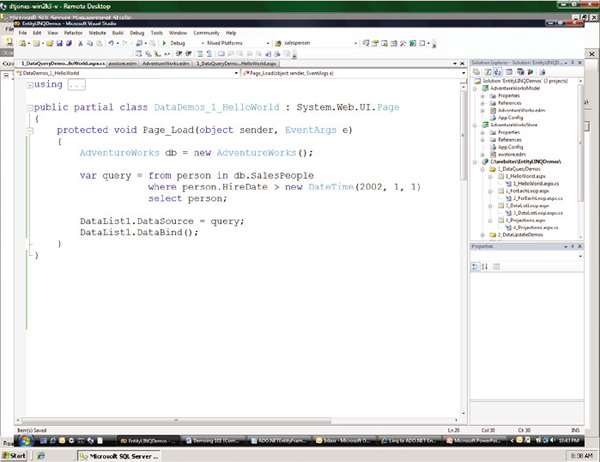The width and height of the screenshot is (600, 462).
Task: Open the Mixed Platforms dropdown
Action: pyautogui.click(x=267, y=43)
